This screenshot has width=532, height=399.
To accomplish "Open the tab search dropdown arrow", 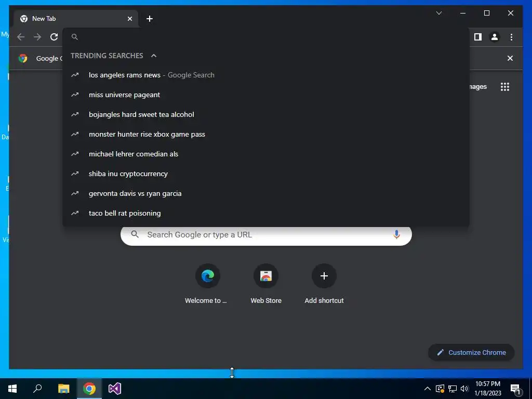I will [438, 13].
